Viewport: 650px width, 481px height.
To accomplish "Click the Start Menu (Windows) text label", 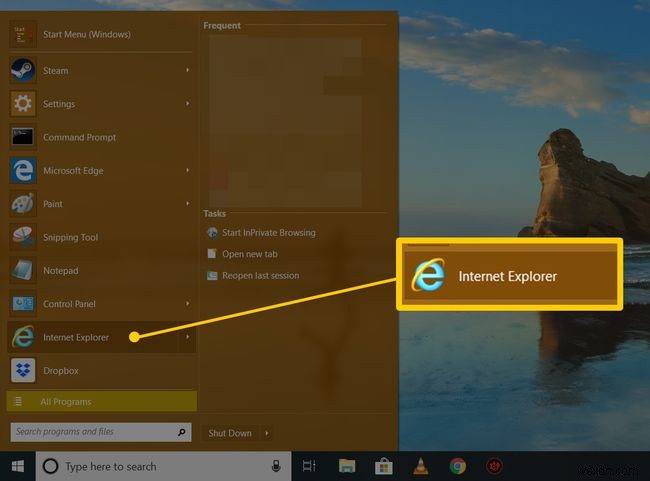I will tap(87, 34).
